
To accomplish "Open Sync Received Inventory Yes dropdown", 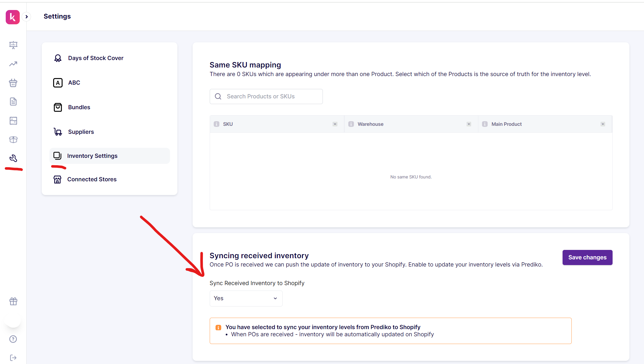I will [246, 299].
